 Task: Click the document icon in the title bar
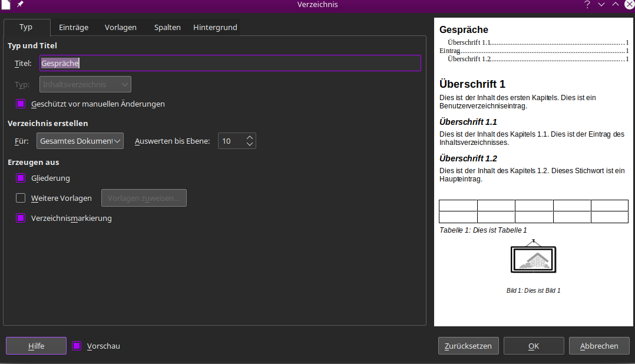7,5
